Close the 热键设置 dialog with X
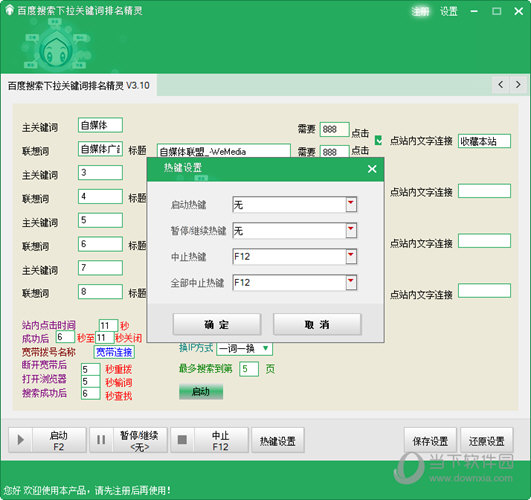The height and width of the screenshot is (500, 531). 372,169
